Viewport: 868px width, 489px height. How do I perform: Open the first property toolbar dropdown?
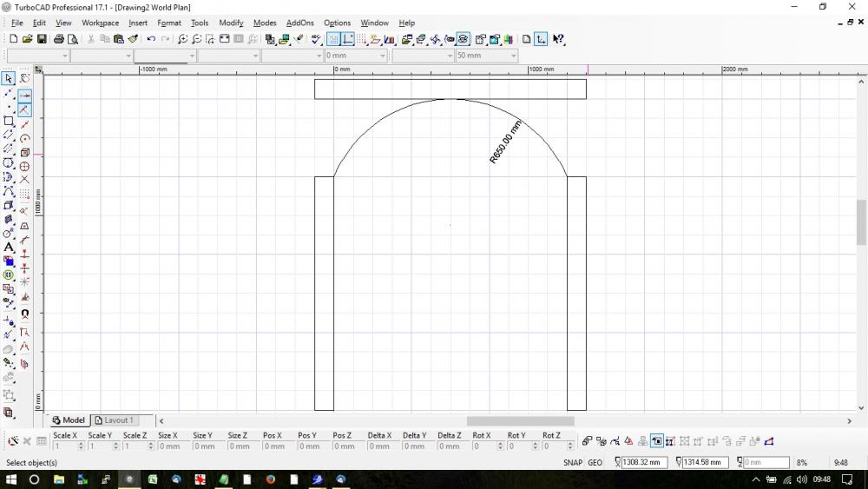pos(65,56)
